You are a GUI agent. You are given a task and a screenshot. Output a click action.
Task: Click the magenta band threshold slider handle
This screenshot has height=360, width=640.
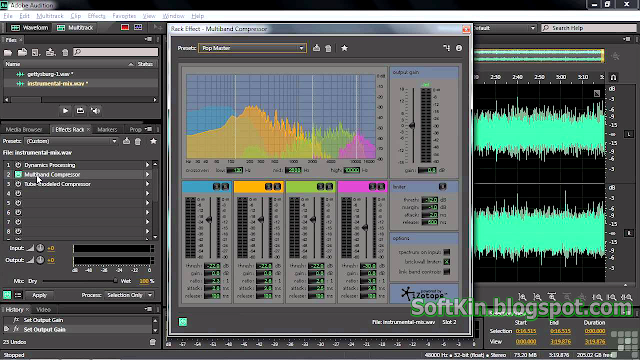point(365,227)
